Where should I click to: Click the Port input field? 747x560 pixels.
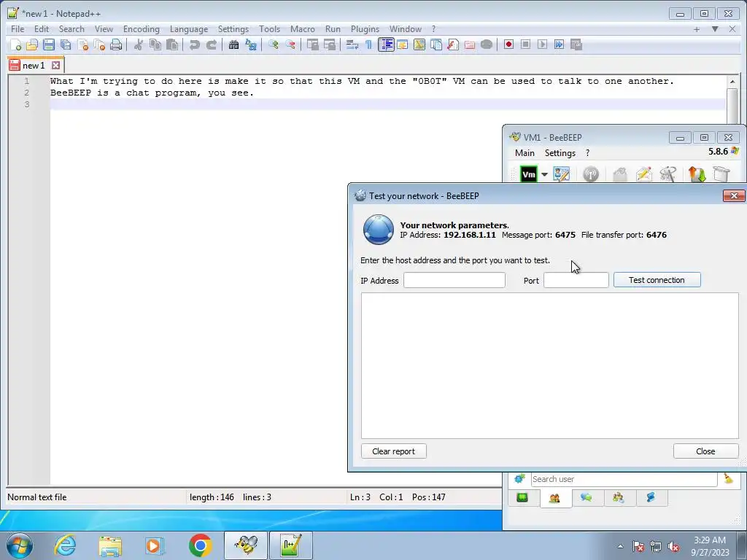click(576, 280)
